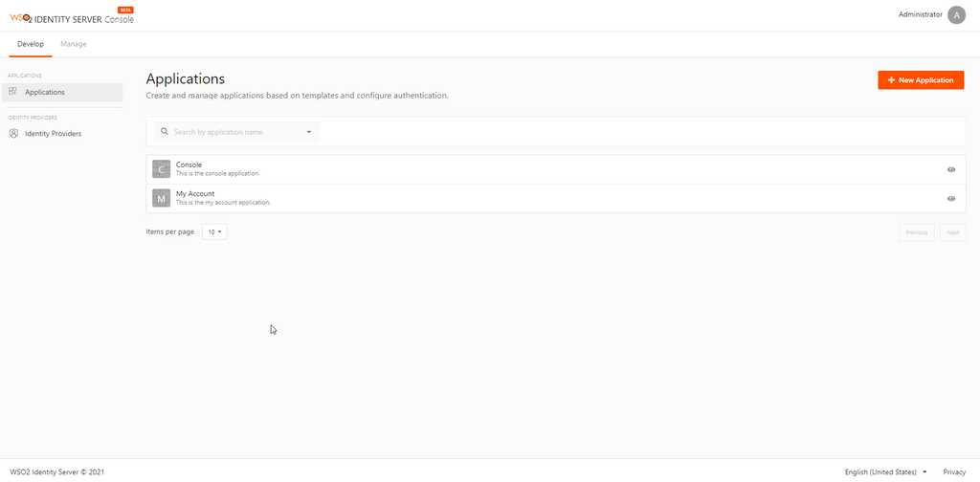Open the My Account application name
Image resolution: width=980 pixels, height=482 pixels.
195,193
